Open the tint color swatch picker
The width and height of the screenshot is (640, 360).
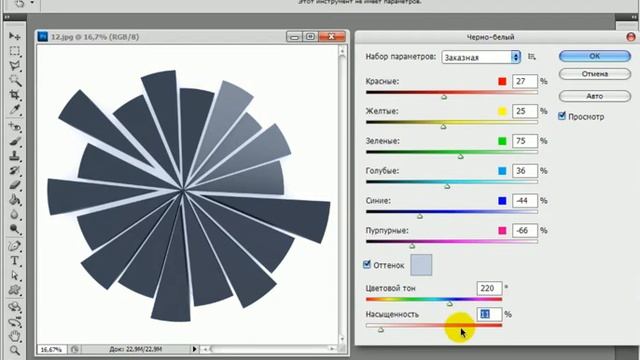(x=421, y=265)
